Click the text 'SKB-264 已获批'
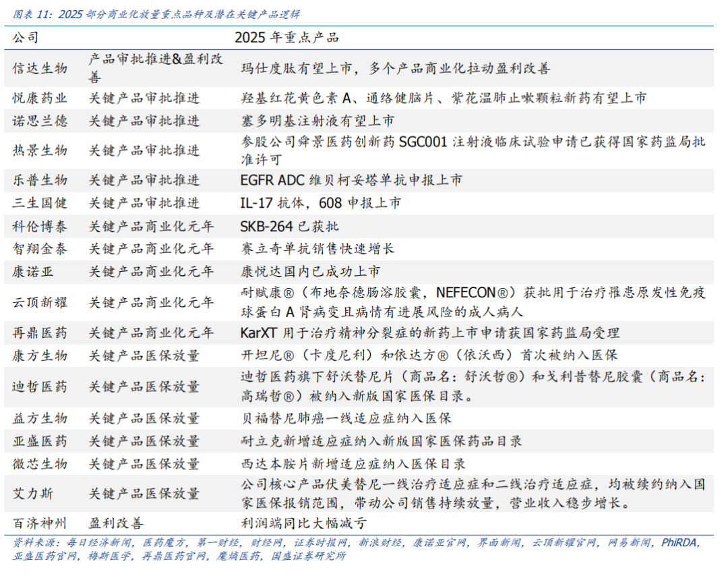Image resolution: width=728 pixels, height=578 pixels. pyautogui.click(x=289, y=226)
